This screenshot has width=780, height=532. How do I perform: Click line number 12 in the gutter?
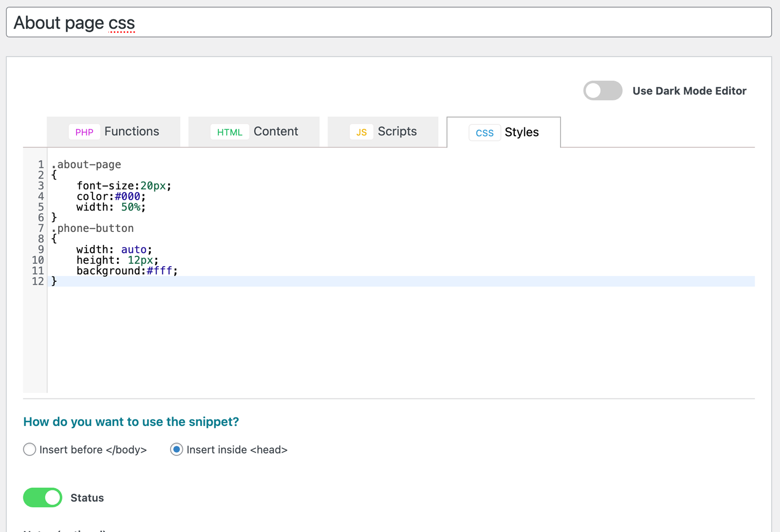pyautogui.click(x=37, y=281)
